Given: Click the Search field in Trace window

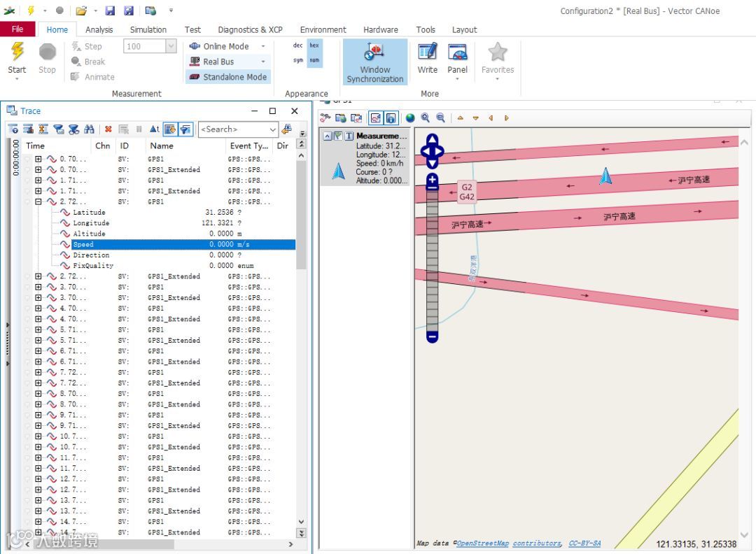Looking at the screenshot, I should [233, 129].
